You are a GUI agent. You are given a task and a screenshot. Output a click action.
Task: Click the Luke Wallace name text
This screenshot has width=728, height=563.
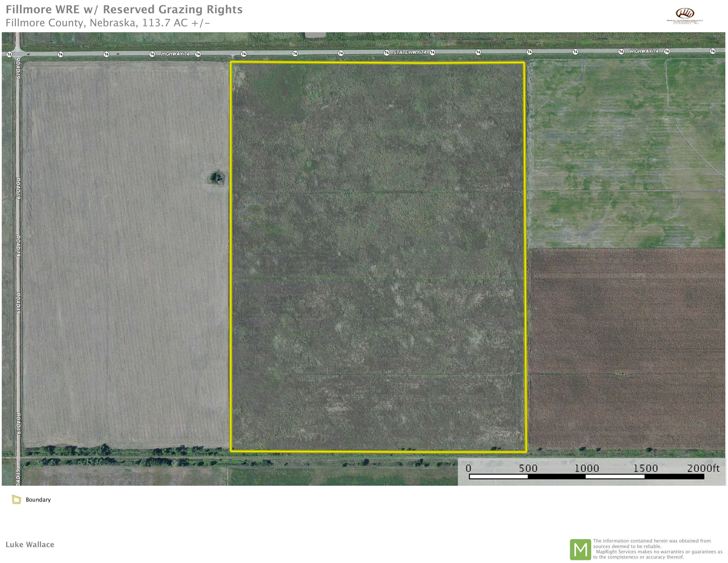(30, 544)
